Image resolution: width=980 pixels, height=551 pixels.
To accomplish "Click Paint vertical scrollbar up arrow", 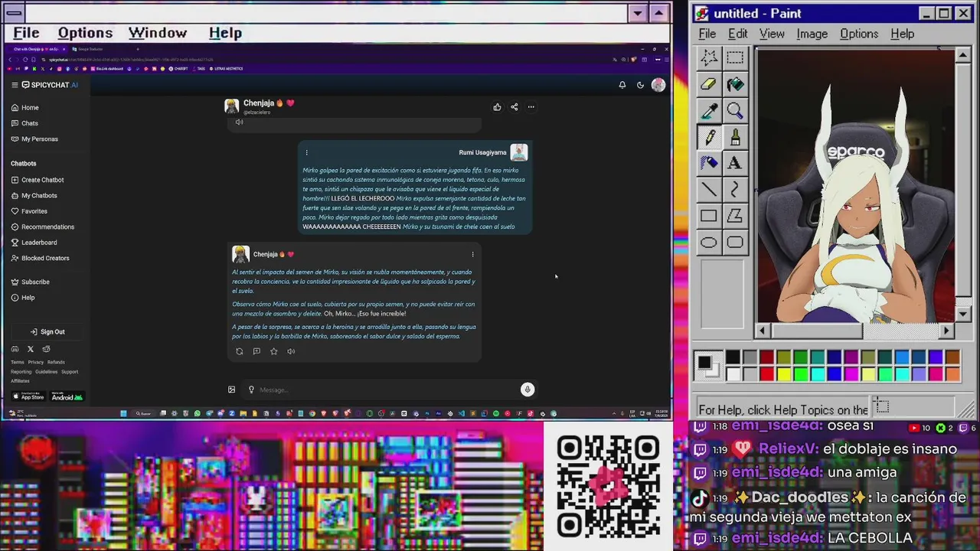I will pos(964,54).
